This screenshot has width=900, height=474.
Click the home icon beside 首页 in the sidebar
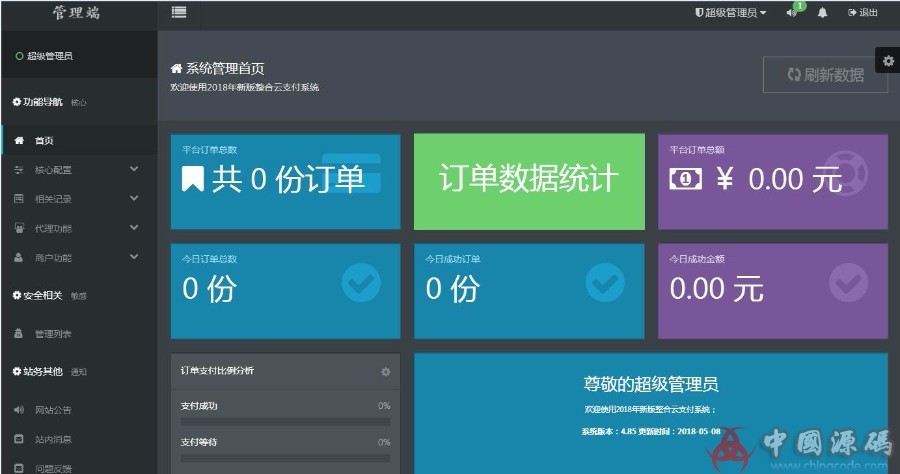pos(19,140)
